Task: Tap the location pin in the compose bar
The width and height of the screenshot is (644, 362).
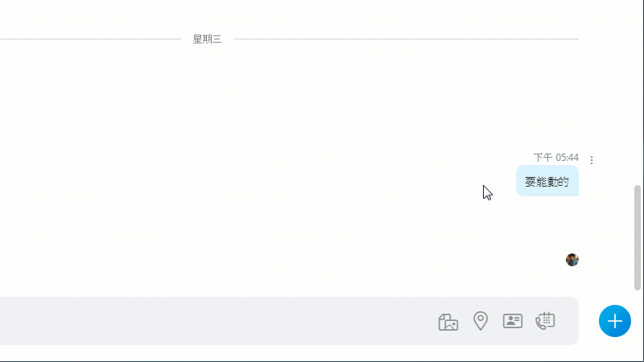Action: (x=481, y=321)
